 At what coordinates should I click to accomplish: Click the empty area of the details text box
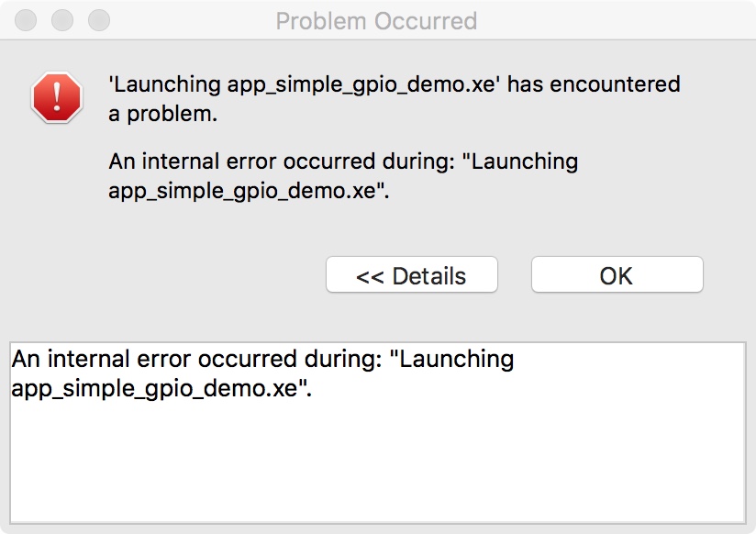click(x=378, y=463)
